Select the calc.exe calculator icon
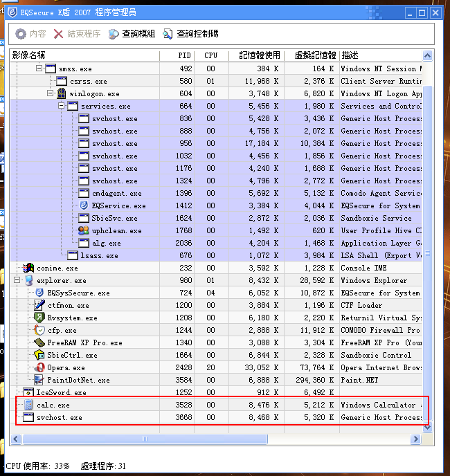Screen dimensions: 450x476 coord(28,405)
